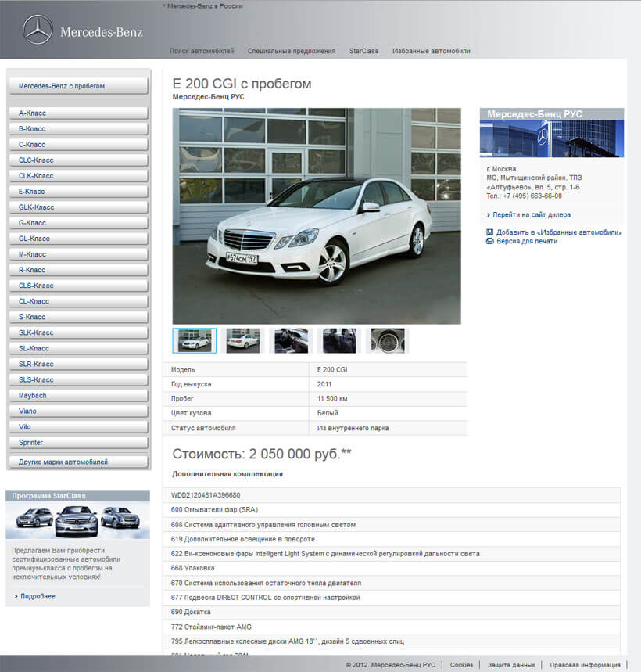Click the row 600 Омыватели фар (SRA)
The image size is (641, 672).
pyautogui.click(x=392, y=509)
